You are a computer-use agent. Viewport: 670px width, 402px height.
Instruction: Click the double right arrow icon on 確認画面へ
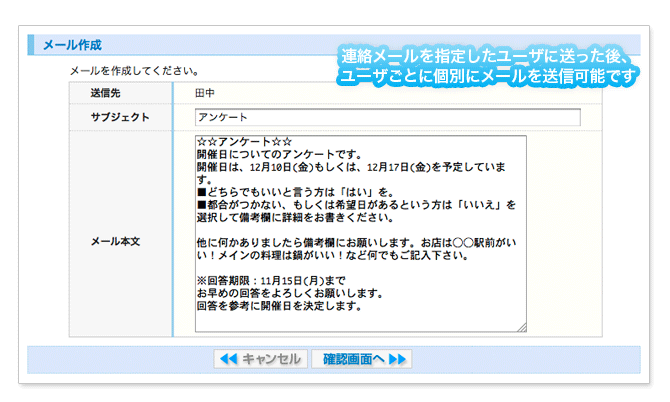click(397, 359)
